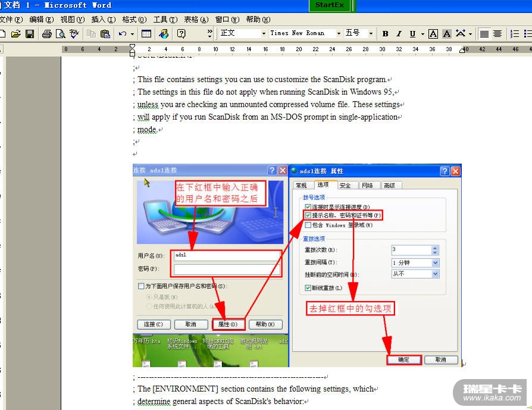Open the Times New Roman font dropdown
This screenshot has width=532, height=410.
[339, 33]
